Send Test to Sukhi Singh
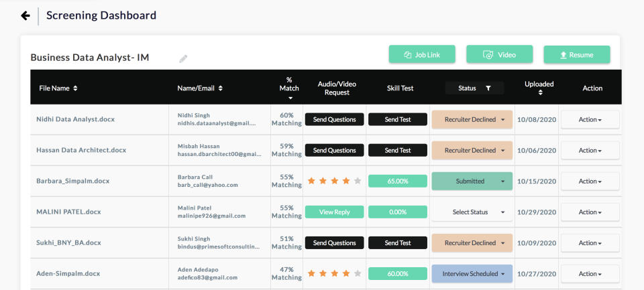 click(x=398, y=243)
